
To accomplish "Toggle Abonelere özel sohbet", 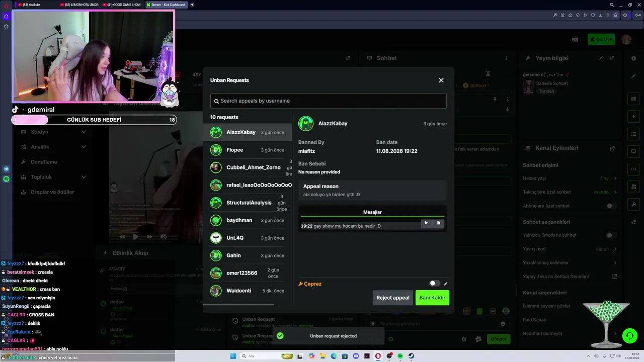I will [611, 206].
